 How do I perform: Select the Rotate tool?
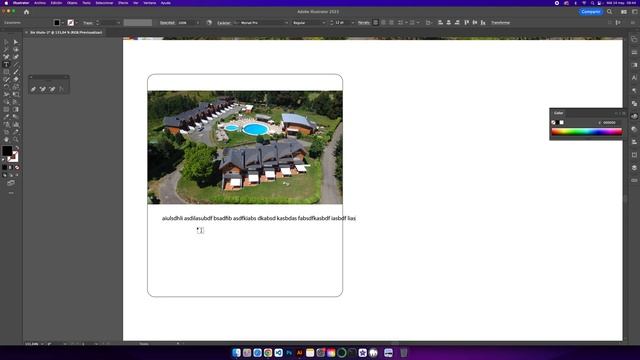[x=6, y=87]
